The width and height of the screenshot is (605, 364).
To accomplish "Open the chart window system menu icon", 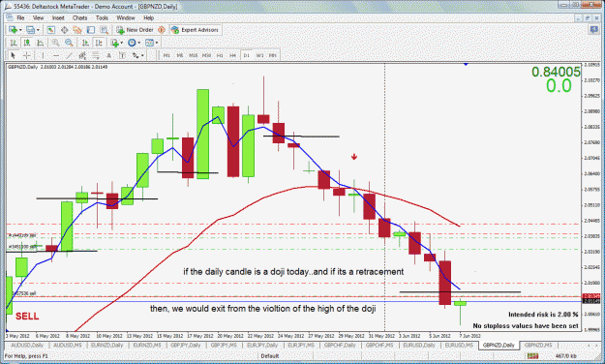I will pyautogui.click(x=10, y=17).
